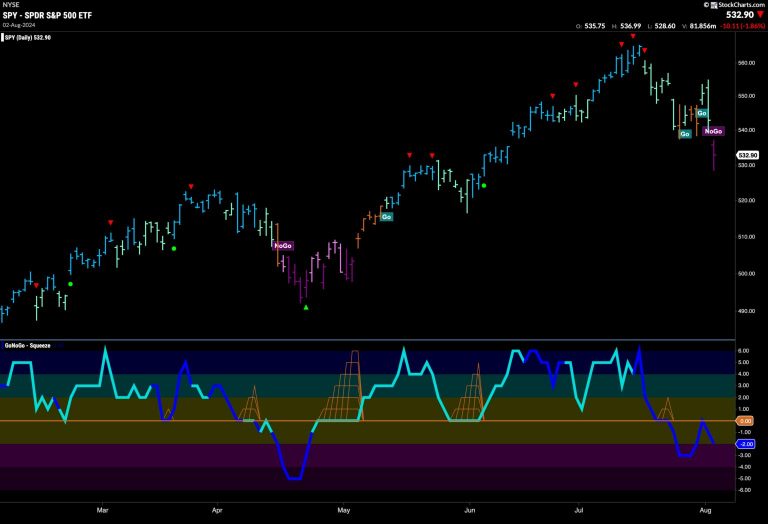Click the Jun month label

(x=470, y=510)
